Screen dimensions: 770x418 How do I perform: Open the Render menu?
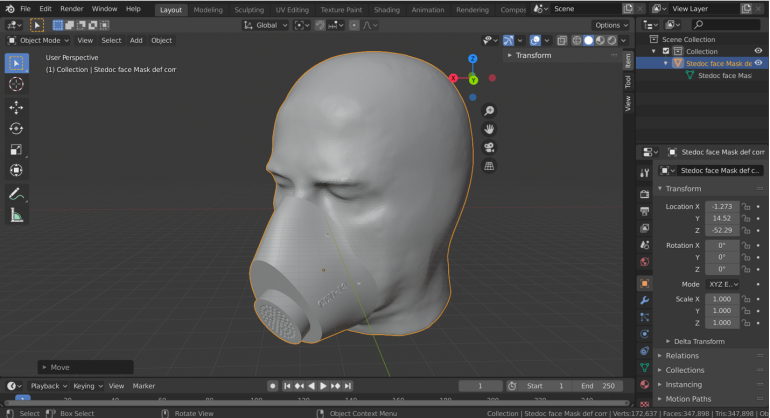(x=71, y=9)
